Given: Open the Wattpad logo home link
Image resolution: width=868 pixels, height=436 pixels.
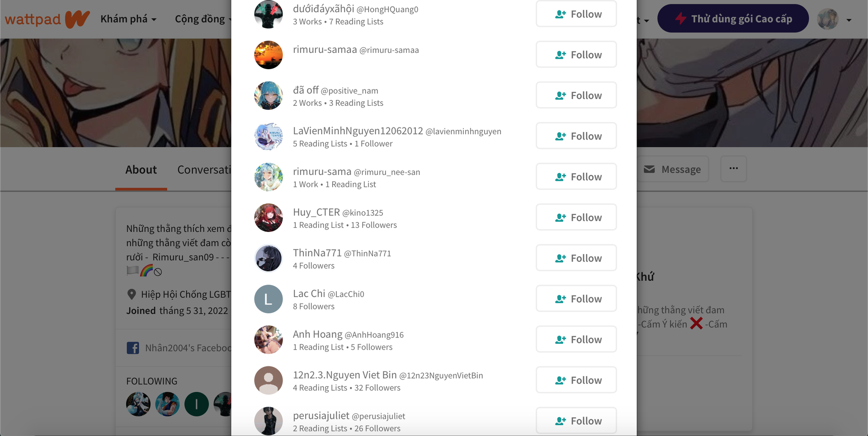Looking at the screenshot, I should coord(47,19).
